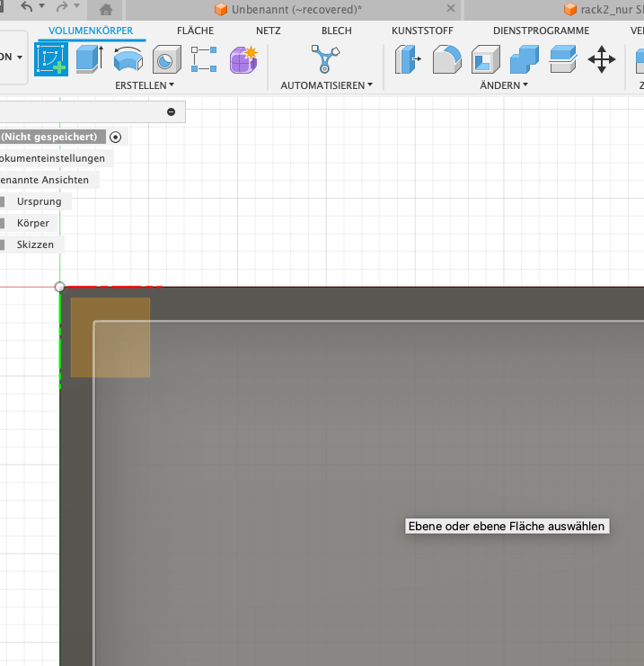Viewport: 644px width, 666px height.
Task: Switch to the FLÄCHE tab
Action: [195, 31]
